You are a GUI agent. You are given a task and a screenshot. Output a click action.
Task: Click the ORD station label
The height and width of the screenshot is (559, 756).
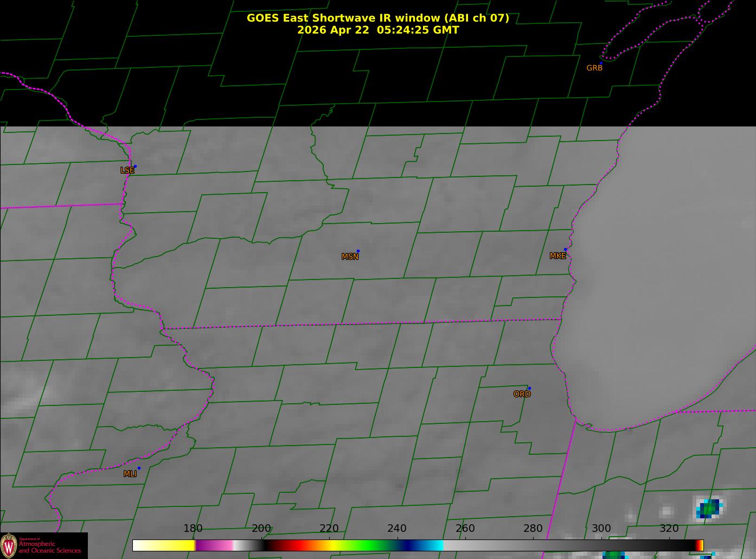(x=522, y=394)
